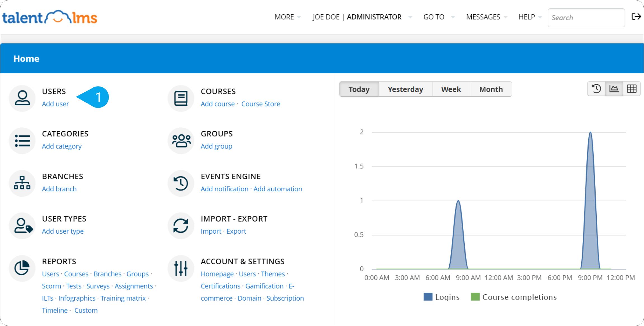Click the User Types tag icon
The width and height of the screenshot is (644, 326).
[x=22, y=226]
